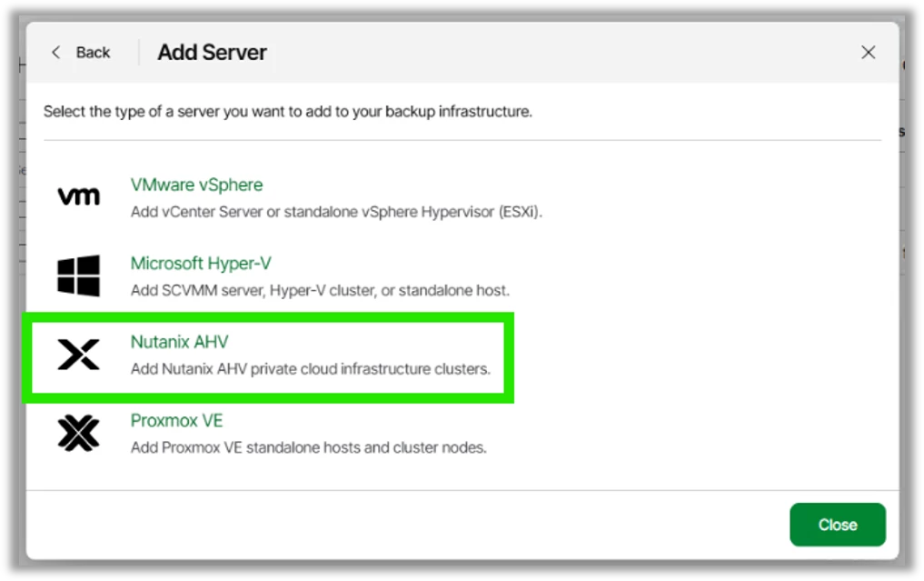Image resolution: width=924 pixels, height=581 pixels.
Task: Select the Proxmox VE server type
Action: [176, 421]
